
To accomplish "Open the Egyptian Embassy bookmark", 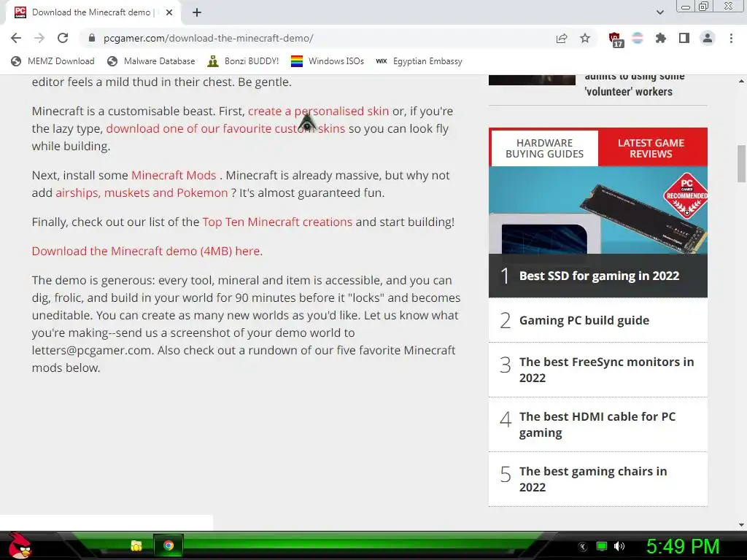I will (419, 61).
